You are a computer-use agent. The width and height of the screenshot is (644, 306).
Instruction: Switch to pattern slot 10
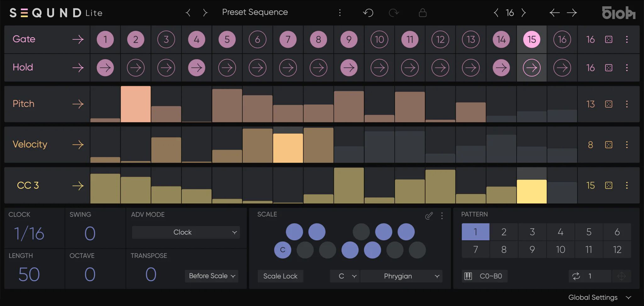tap(560, 249)
